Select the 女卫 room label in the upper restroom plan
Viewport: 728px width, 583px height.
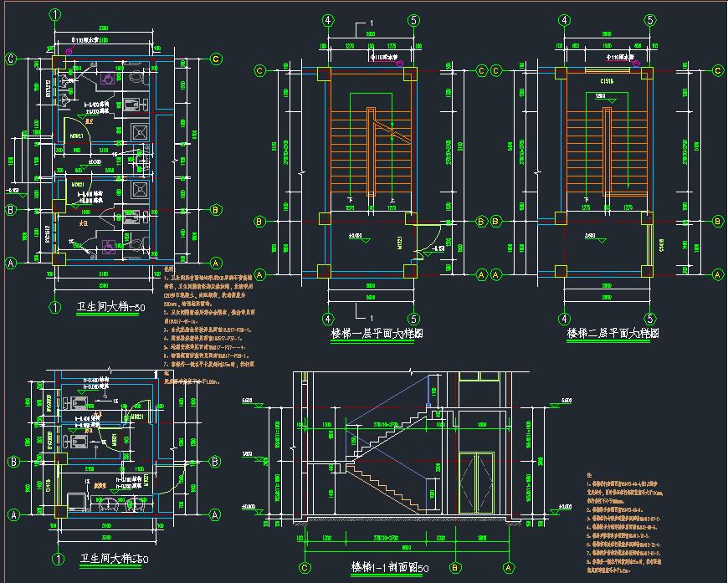point(84,224)
